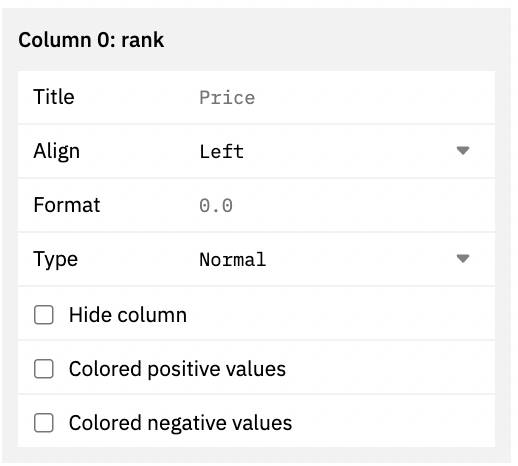
Task: Check the Colored negative values checkbox
Action: [x=44, y=423]
